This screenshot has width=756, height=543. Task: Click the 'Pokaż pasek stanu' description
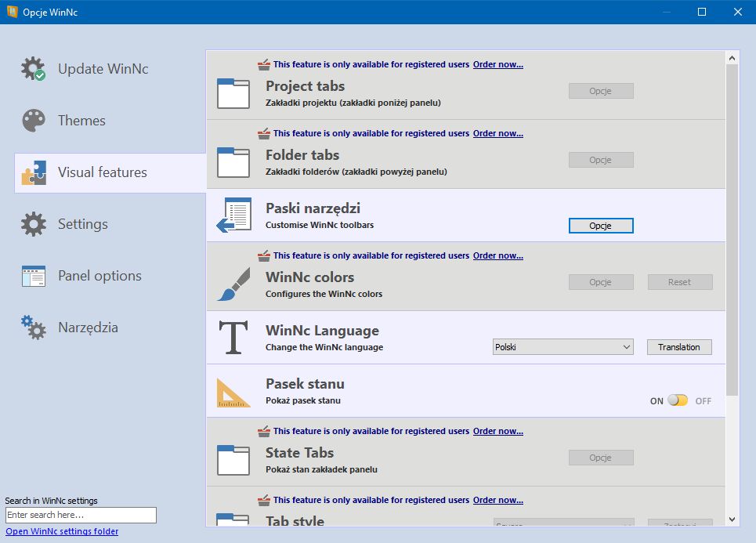click(x=302, y=400)
